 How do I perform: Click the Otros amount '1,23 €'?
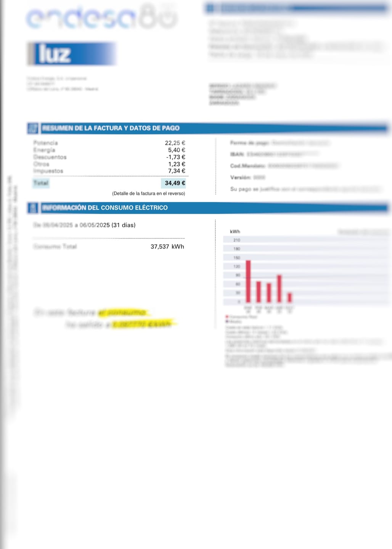(x=177, y=164)
